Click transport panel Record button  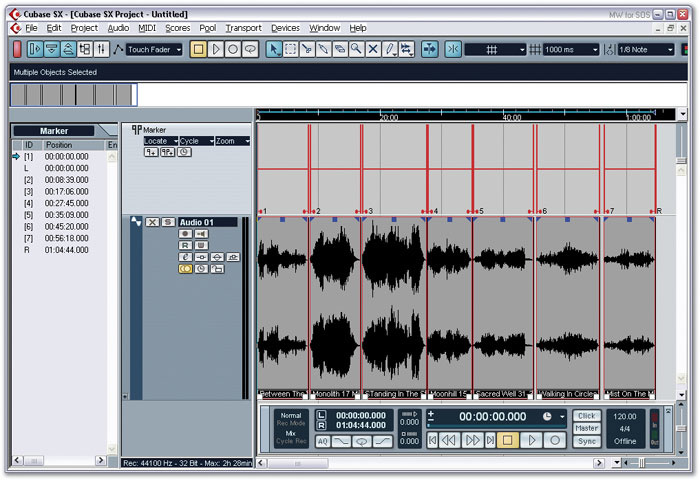tap(555, 440)
